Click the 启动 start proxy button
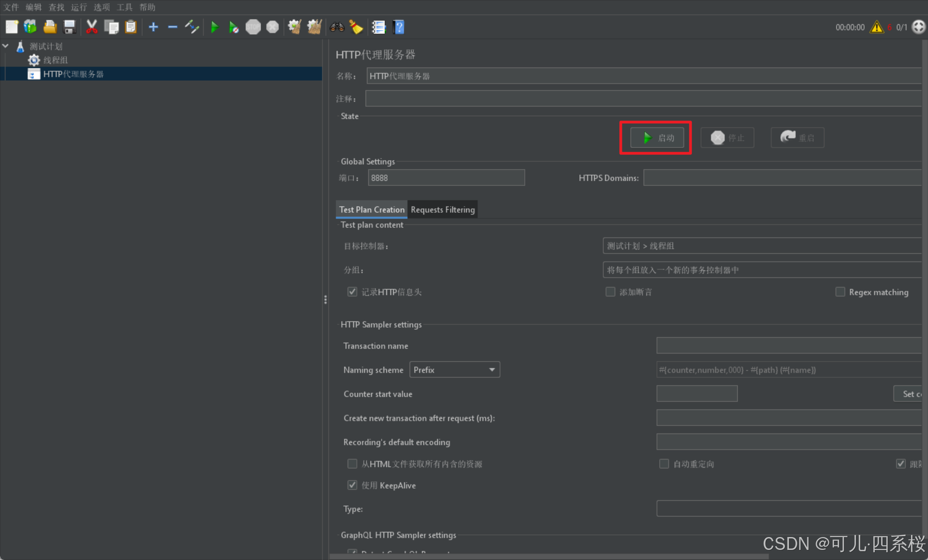This screenshot has height=560, width=928. coord(657,138)
